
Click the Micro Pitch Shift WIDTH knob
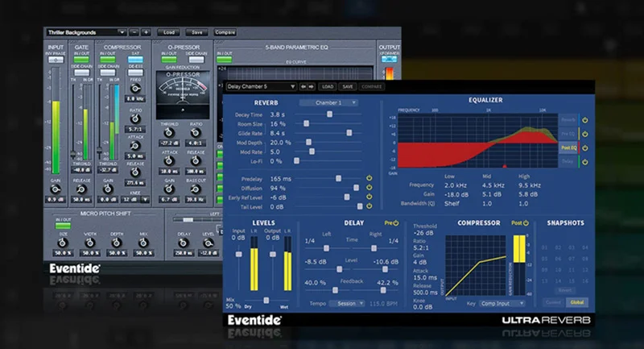tap(90, 243)
